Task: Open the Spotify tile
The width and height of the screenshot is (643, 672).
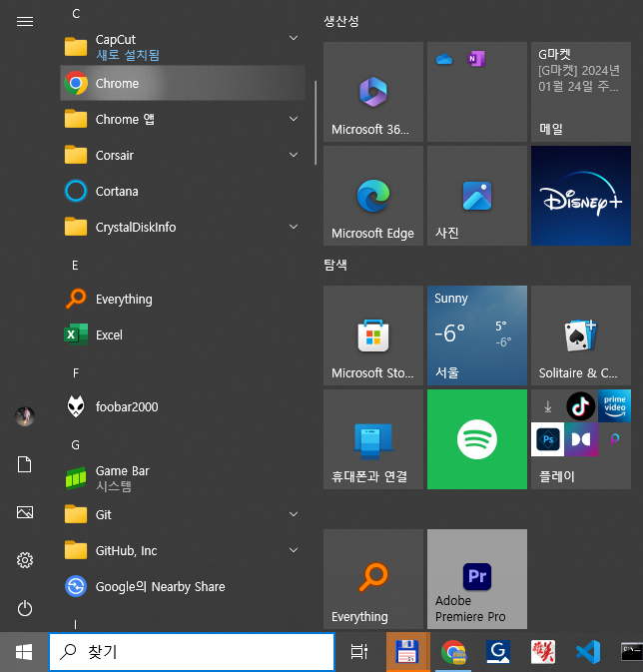Action: 477,439
